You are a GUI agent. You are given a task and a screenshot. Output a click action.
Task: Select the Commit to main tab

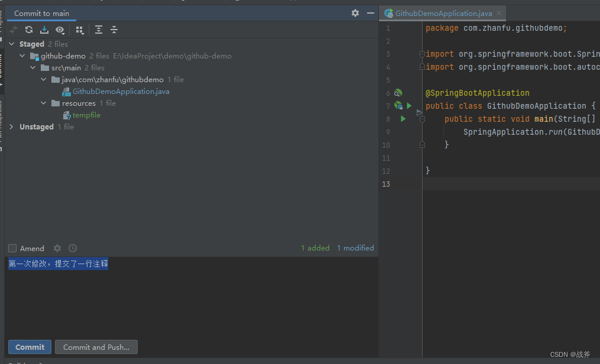[x=41, y=13]
